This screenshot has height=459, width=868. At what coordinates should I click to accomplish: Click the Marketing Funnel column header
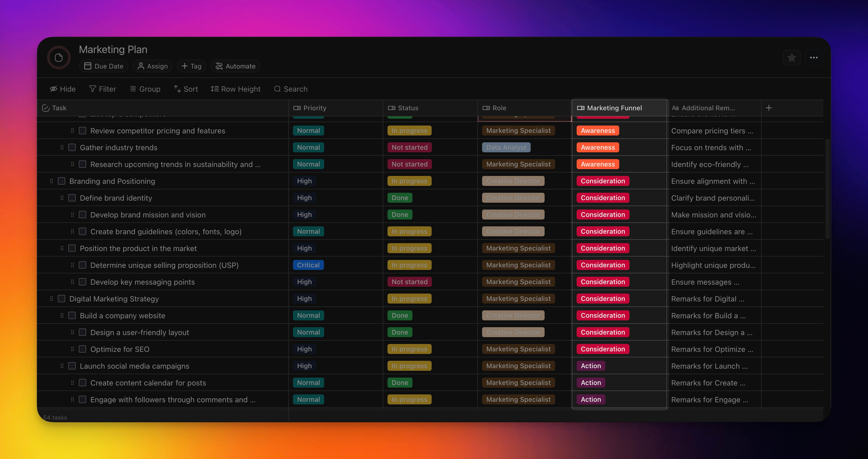[614, 108]
